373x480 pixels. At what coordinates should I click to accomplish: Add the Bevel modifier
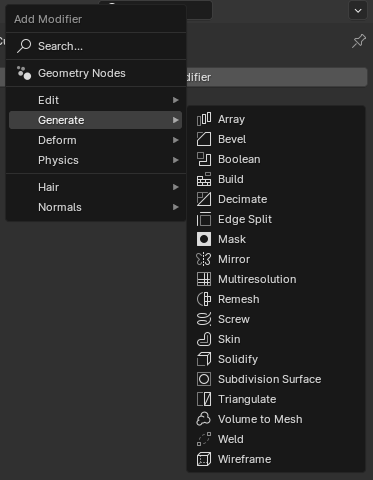pyautogui.click(x=276, y=139)
